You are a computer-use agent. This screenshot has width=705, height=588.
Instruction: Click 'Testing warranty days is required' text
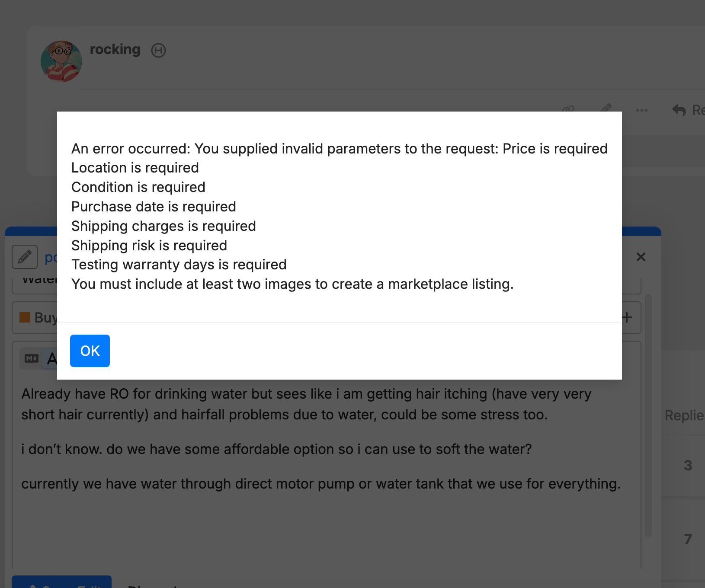coord(179,265)
